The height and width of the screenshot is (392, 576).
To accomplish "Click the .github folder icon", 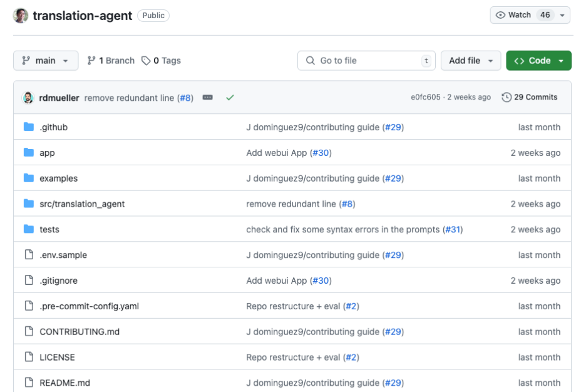I will click(29, 127).
